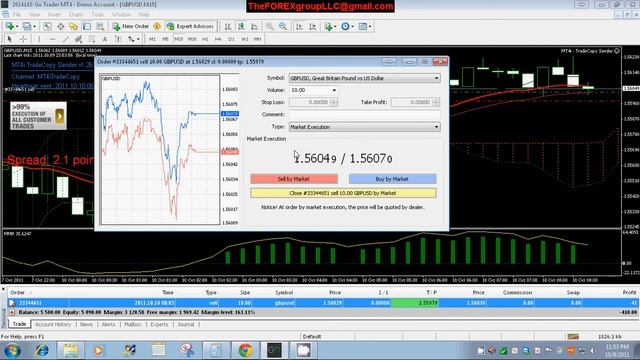
Task: Toggle the Data Window crosshair-circle icon
Action: click(x=60, y=27)
